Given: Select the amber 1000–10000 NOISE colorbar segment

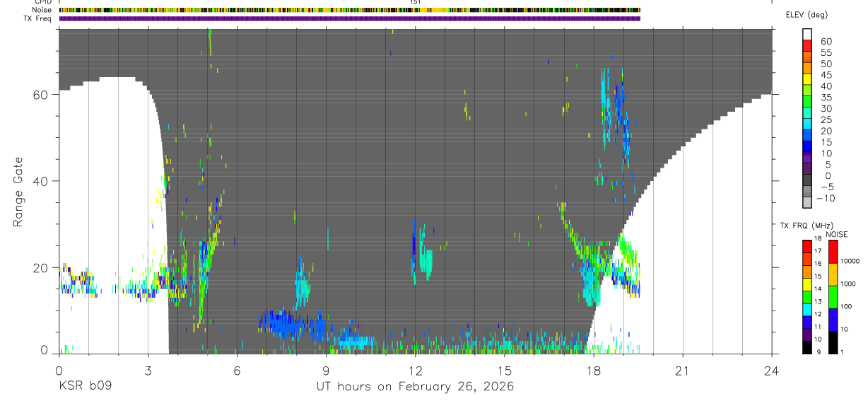Looking at the screenshot, I should click(x=833, y=274).
